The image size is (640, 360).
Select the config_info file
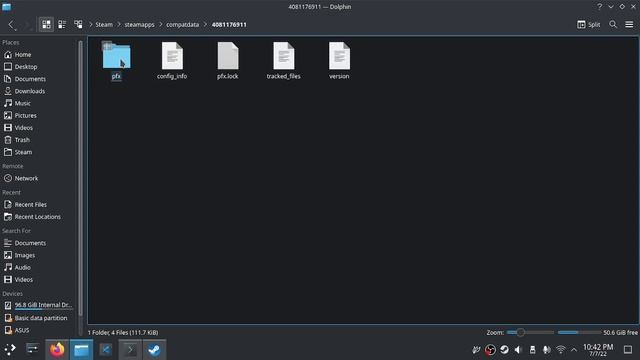(x=172, y=60)
